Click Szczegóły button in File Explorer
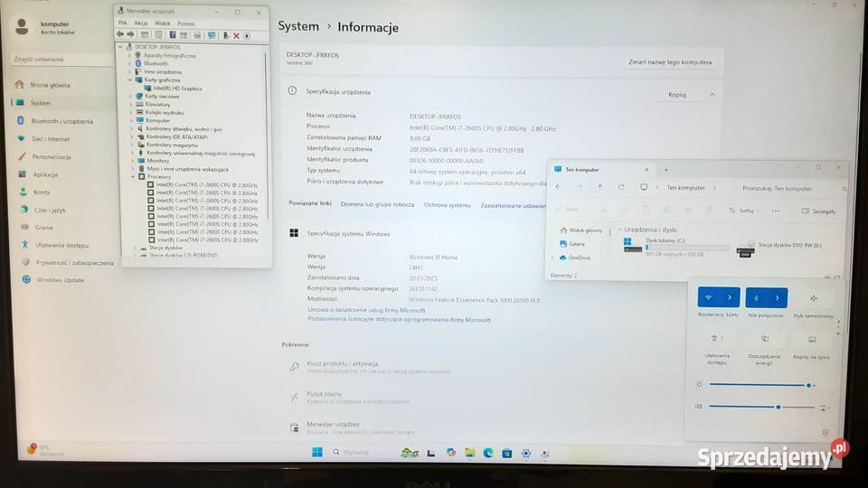Viewport: 868px width, 488px height. (819, 211)
